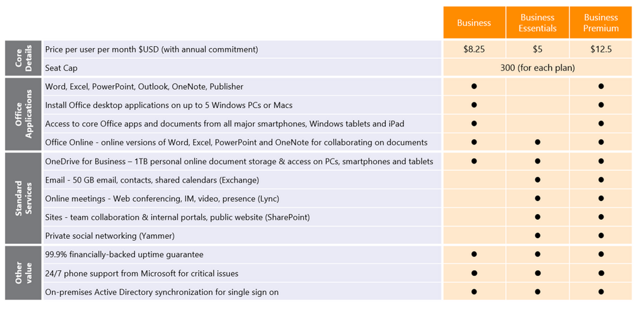Click the Business plan column header
This screenshot has width=644, height=309.
pyautogui.click(x=474, y=23)
